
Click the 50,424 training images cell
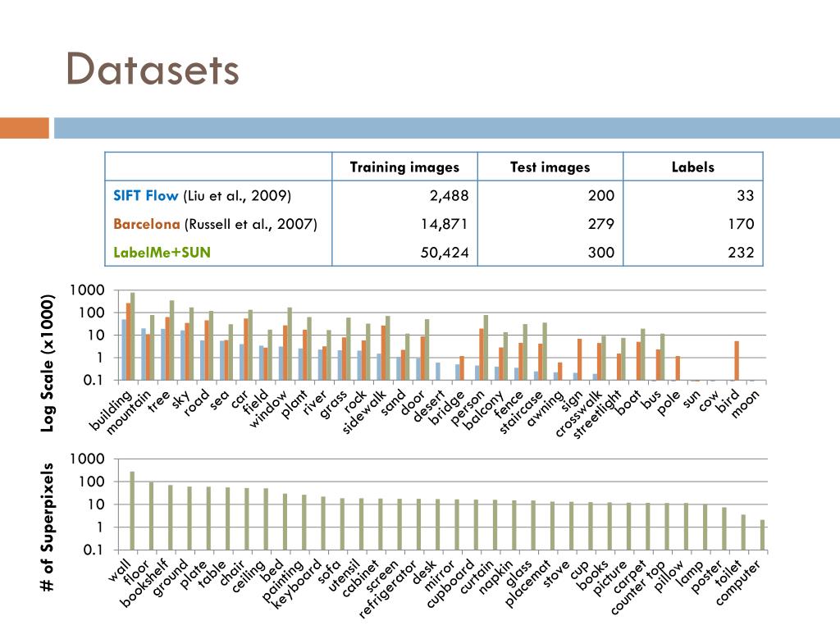coord(444,253)
